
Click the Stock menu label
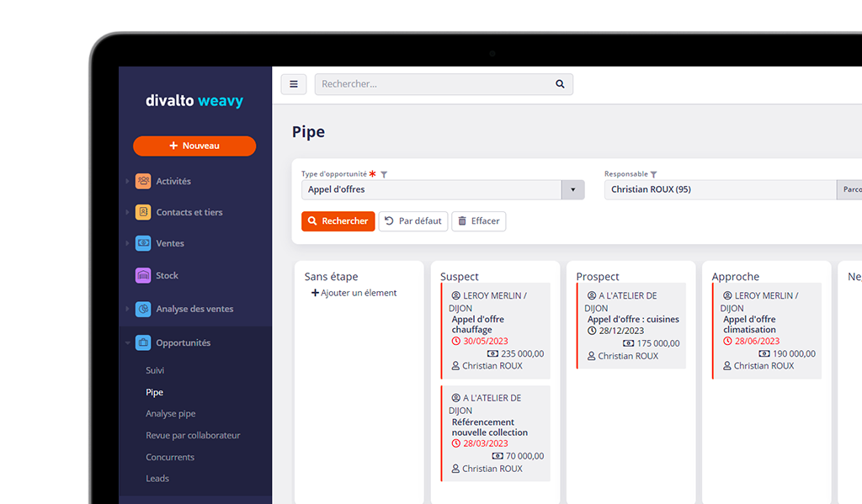point(168,275)
